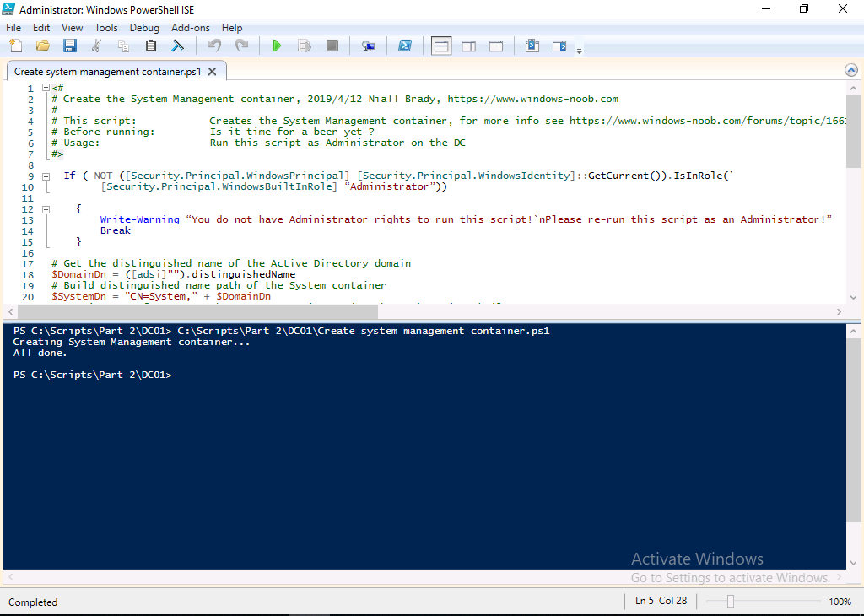Click the Paste clipboard icon
The width and height of the screenshot is (864, 616).
(151, 46)
